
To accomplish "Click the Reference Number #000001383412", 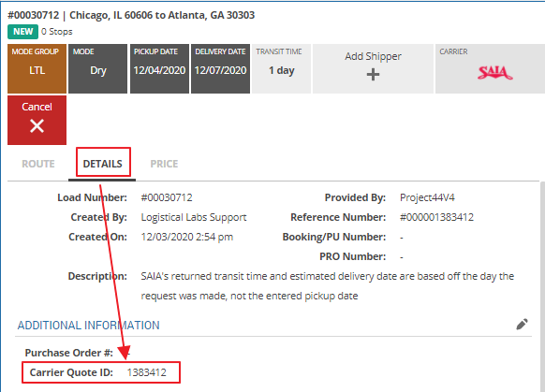I will (x=436, y=217).
